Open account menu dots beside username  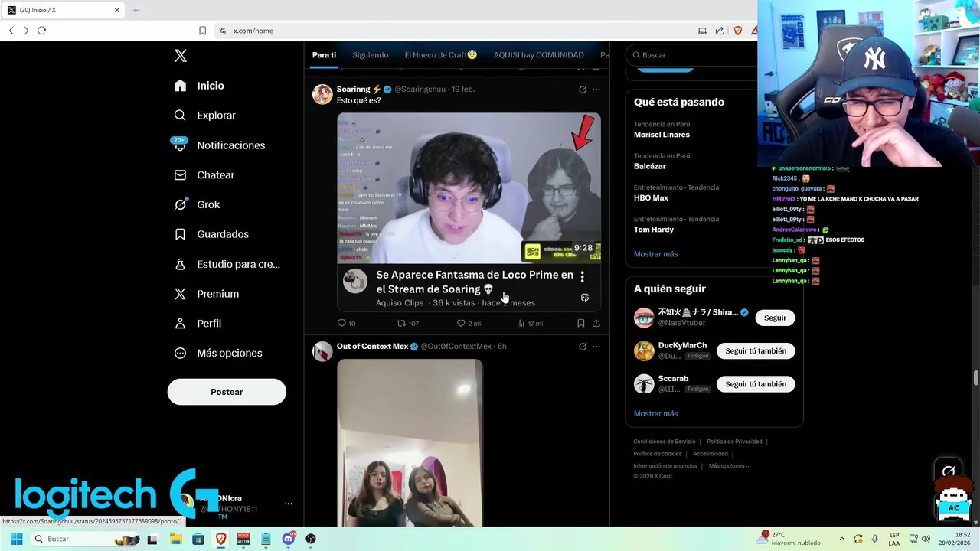click(289, 504)
